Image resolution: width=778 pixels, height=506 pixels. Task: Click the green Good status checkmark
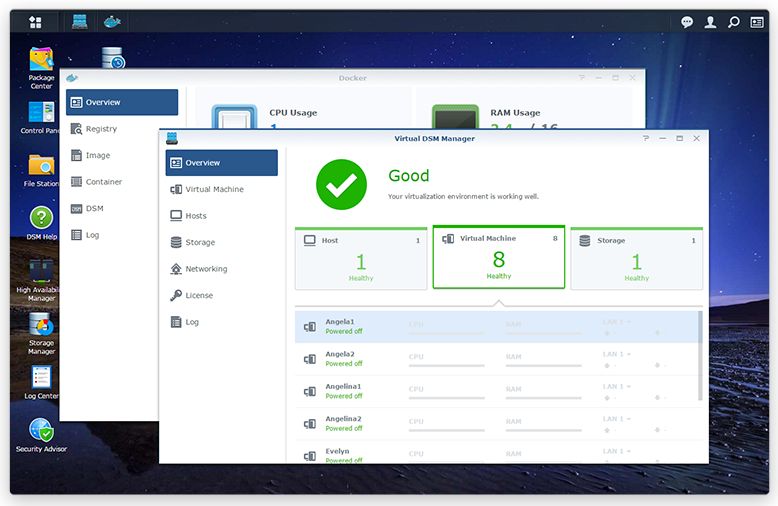341,185
